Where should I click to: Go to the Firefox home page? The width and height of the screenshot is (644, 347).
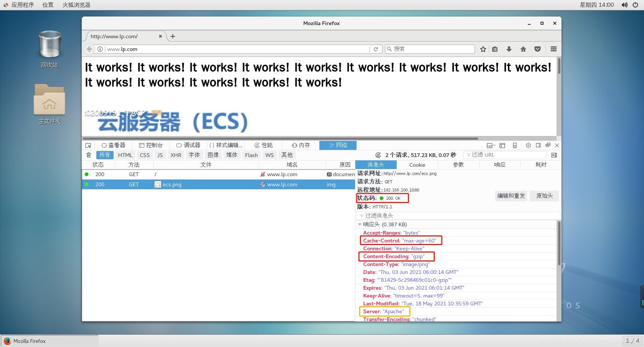[523, 49]
